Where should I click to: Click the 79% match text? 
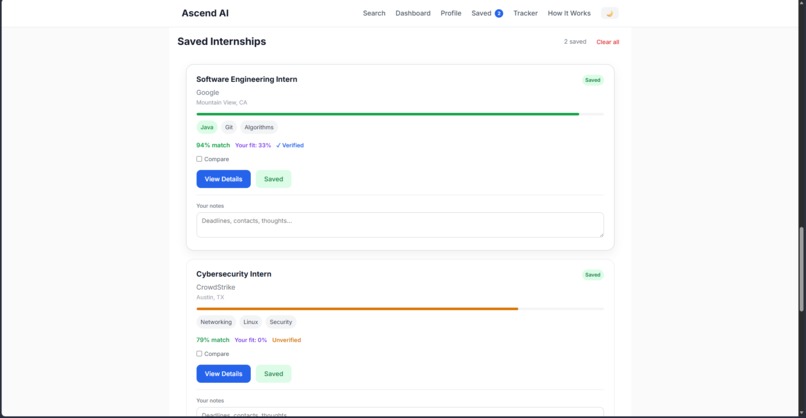point(213,340)
